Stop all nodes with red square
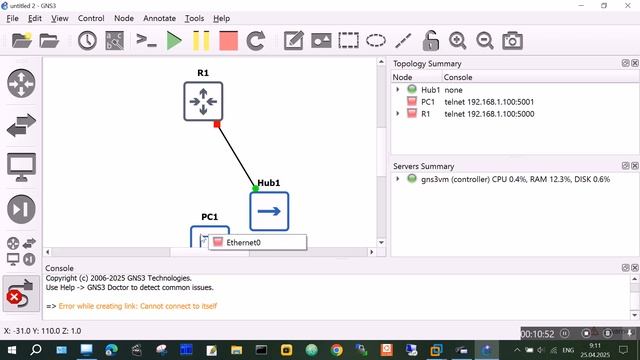The width and height of the screenshot is (640, 360). pos(228,41)
